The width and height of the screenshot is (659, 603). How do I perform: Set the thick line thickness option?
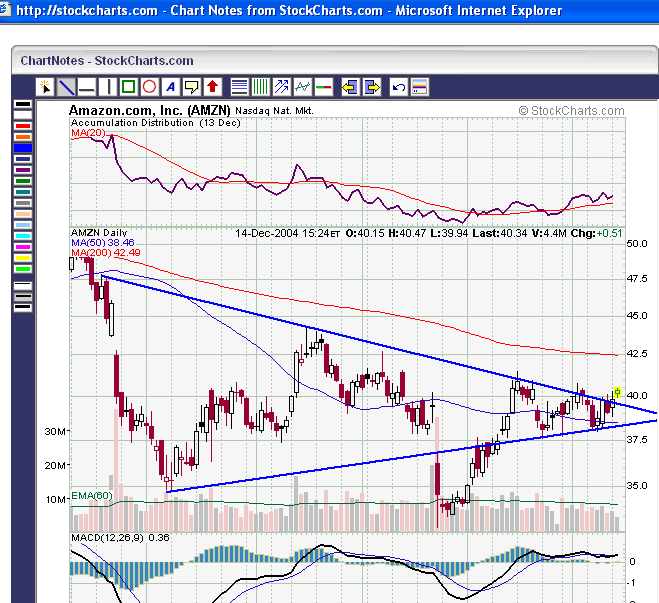point(23,308)
